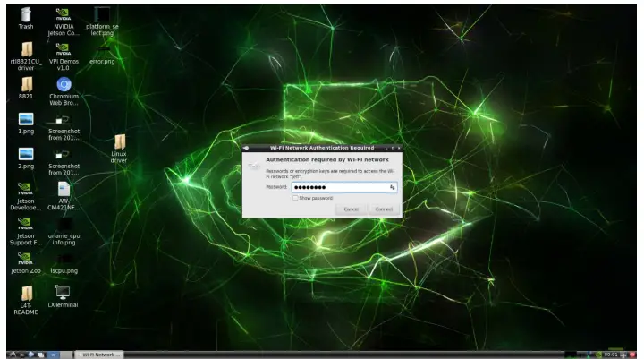Enable the Show password checkbox
Viewport: 644px width, 359px height.
[295, 198]
